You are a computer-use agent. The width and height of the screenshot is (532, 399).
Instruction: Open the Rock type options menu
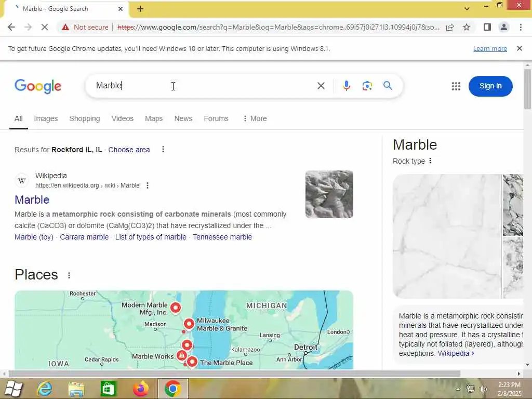pyautogui.click(x=430, y=161)
